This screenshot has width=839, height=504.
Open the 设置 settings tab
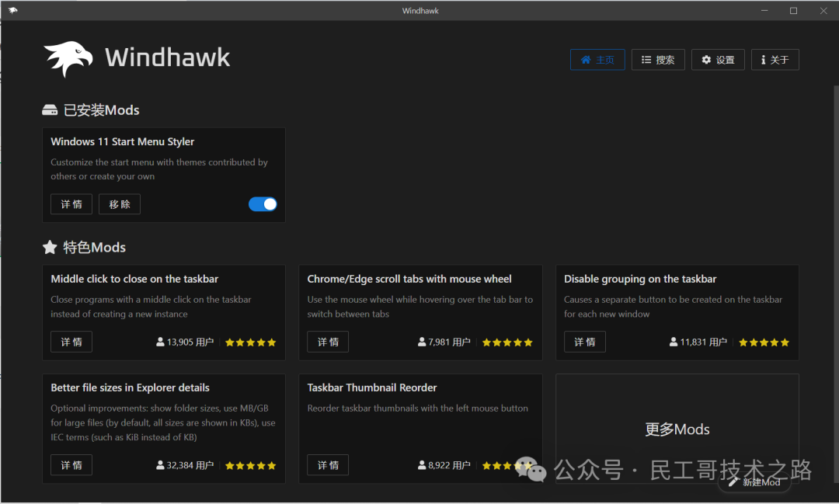click(x=718, y=59)
